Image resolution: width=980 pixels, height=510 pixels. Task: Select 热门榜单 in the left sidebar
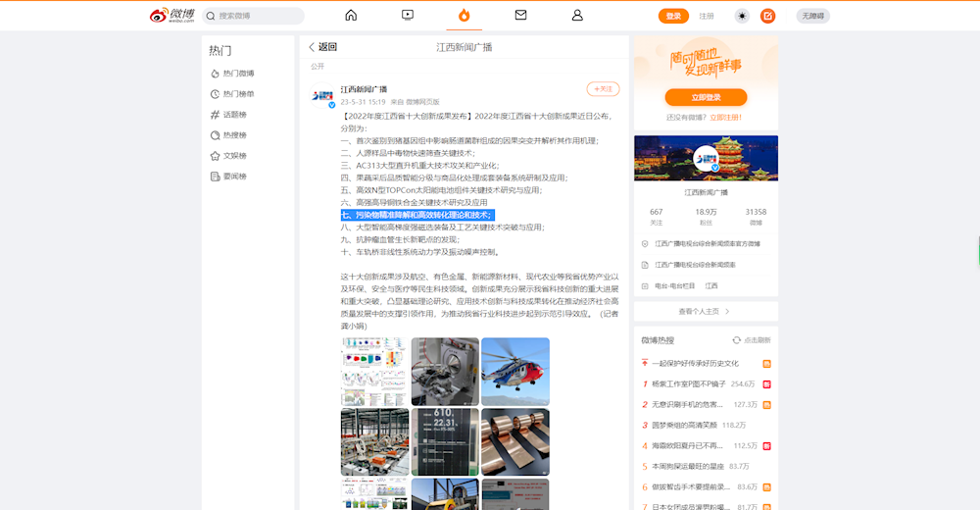(x=238, y=94)
